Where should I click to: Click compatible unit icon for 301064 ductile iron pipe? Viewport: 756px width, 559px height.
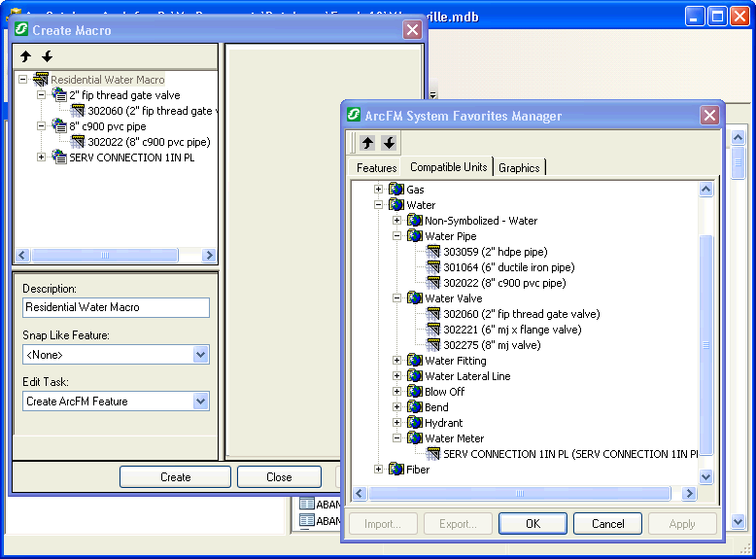pos(433,266)
